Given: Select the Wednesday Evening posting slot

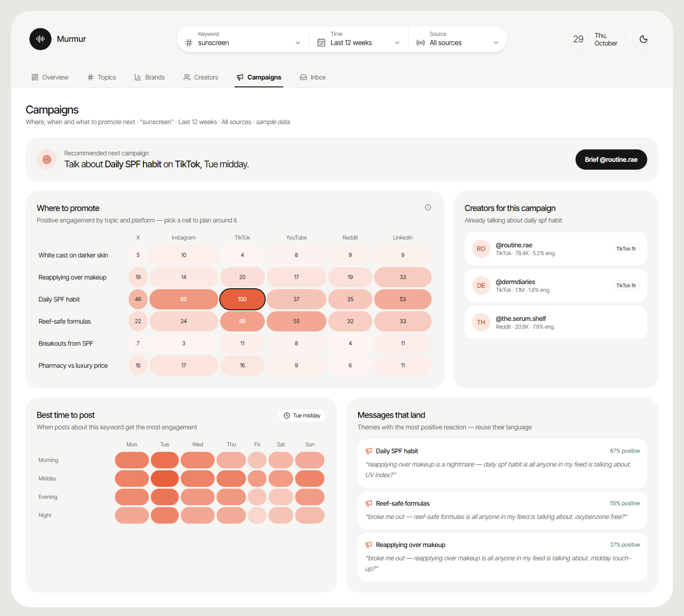Looking at the screenshot, I should coord(198,497).
